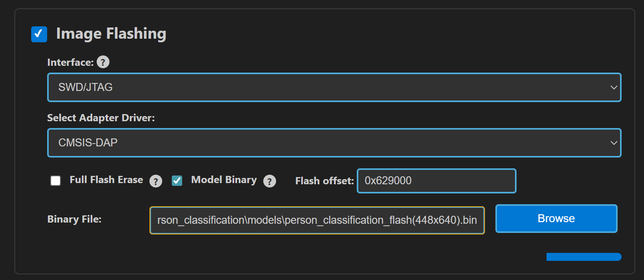
Task: Click the Full Flash Erase help icon
Action: click(x=156, y=181)
